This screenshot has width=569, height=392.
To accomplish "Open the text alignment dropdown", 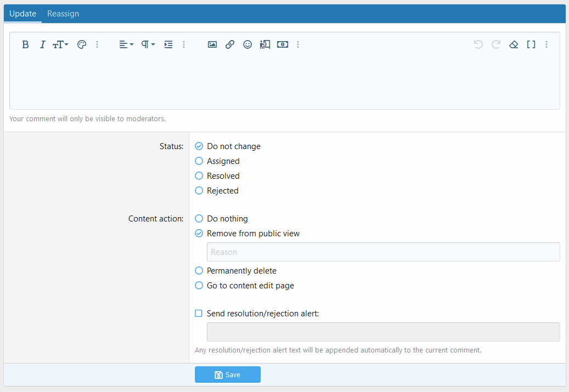I will point(126,44).
